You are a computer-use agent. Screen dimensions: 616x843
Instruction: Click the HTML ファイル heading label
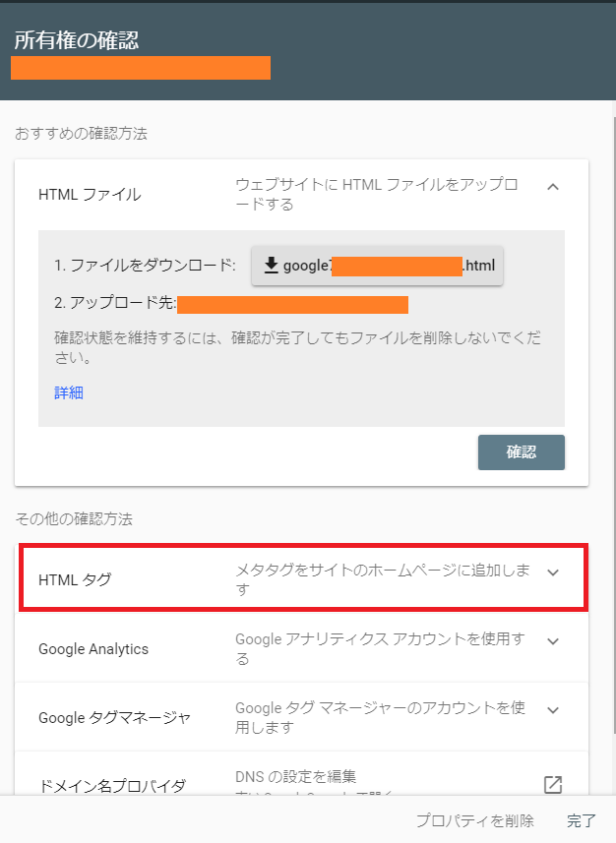click(x=90, y=195)
